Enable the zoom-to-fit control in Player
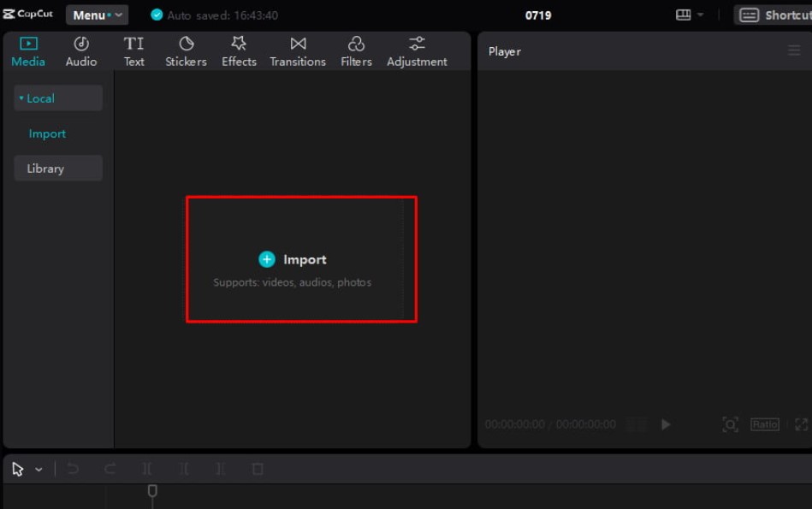This screenshot has height=509, width=812. (730, 424)
